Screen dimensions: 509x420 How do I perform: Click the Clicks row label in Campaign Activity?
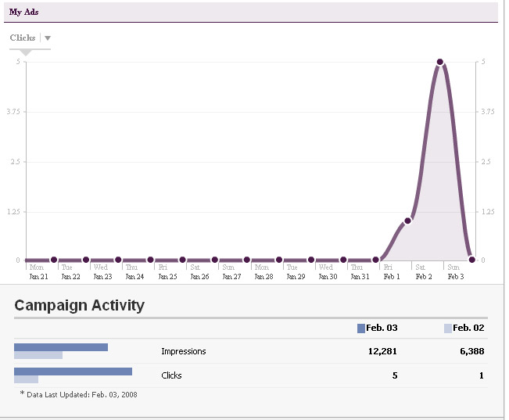point(171,375)
